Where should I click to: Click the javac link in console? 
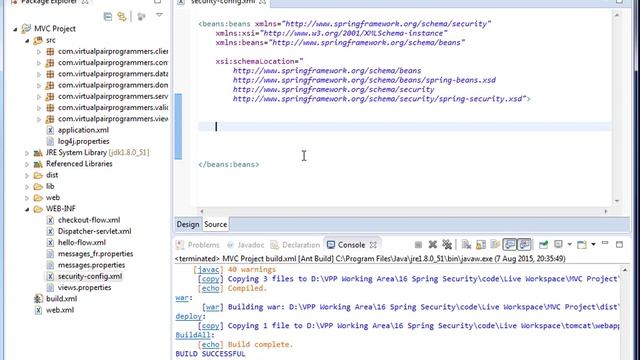pos(209,270)
